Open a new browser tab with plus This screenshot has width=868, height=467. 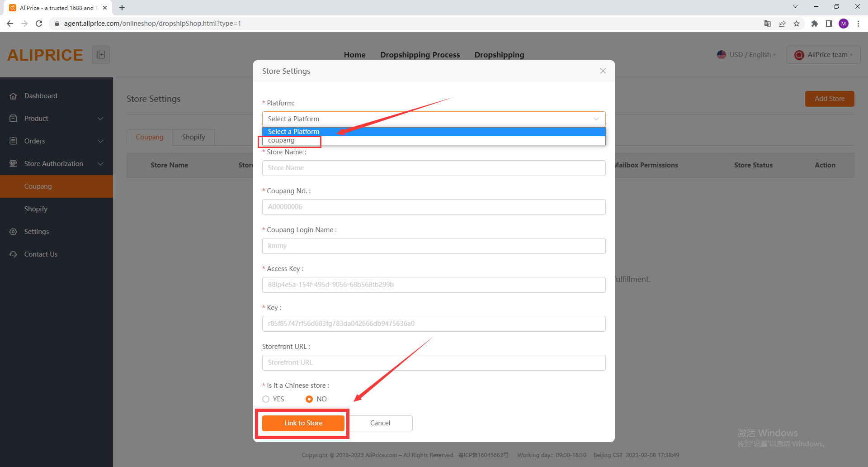tap(122, 8)
